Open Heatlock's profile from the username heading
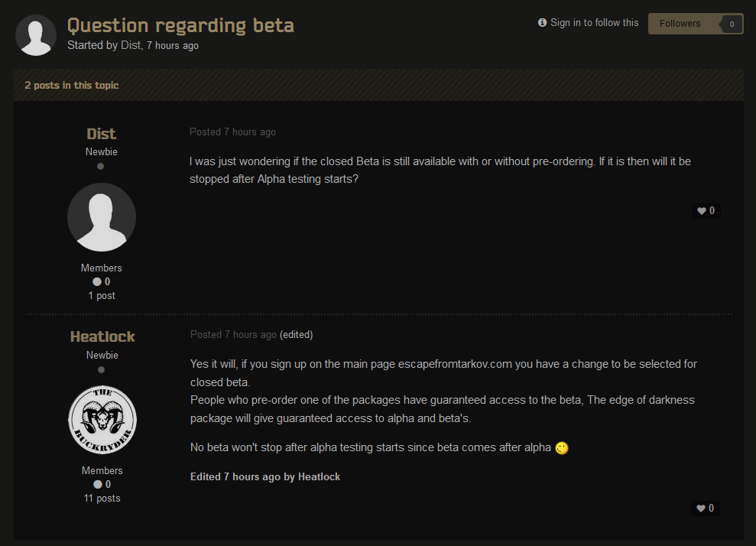The image size is (756, 546). 102,336
